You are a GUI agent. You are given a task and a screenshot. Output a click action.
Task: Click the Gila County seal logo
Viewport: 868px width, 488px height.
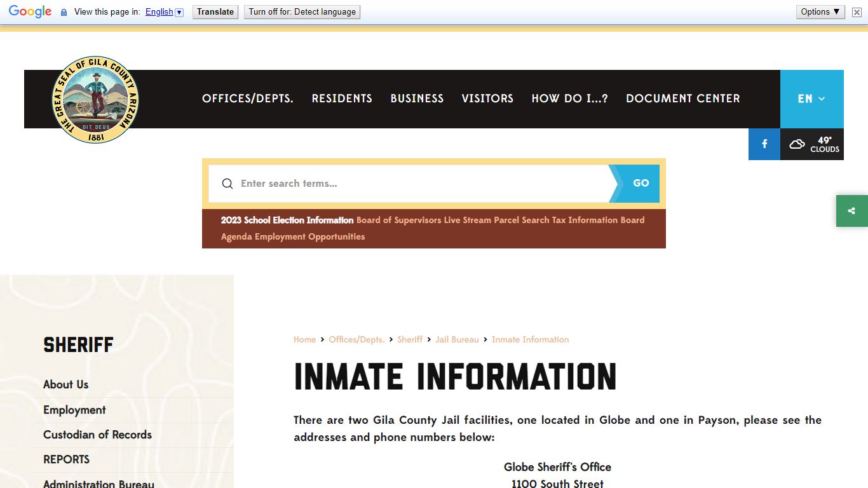(95, 100)
